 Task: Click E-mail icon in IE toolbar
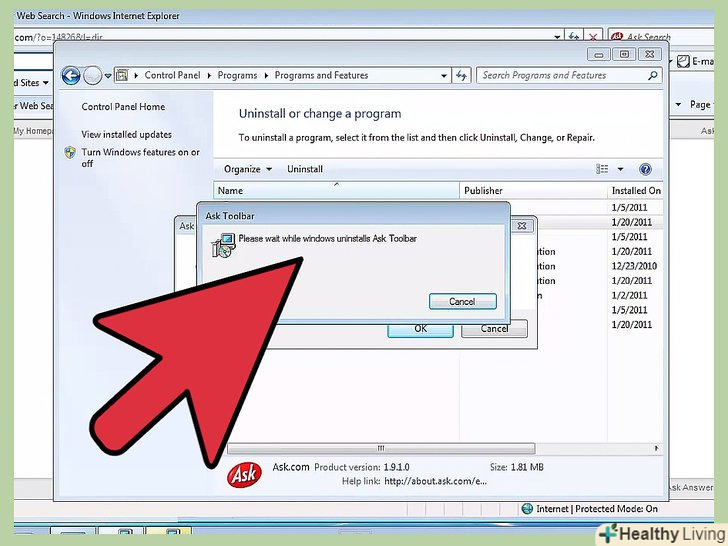(x=683, y=61)
